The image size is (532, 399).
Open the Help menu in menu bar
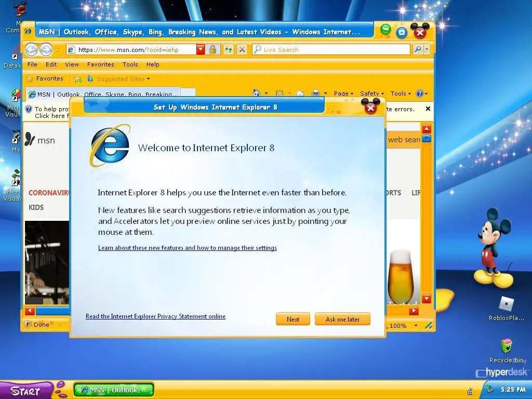click(153, 64)
